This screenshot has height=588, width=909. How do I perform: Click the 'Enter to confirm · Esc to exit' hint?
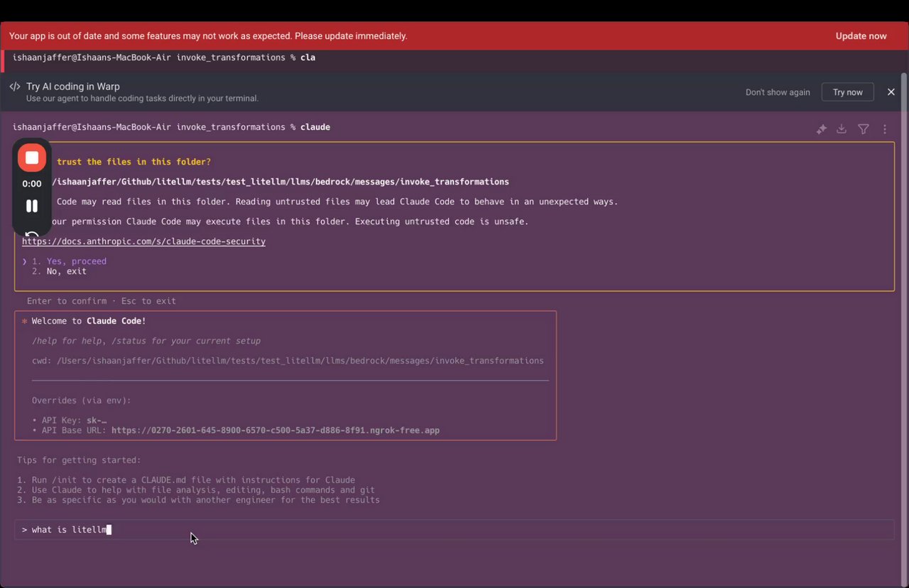102,301
